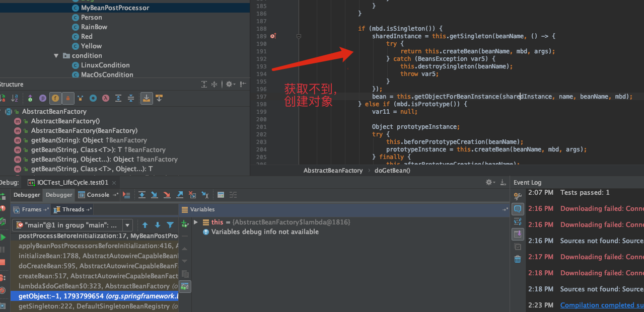The height and width of the screenshot is (312, 644).
Task: Collapse the condition folder in project tree
Action: 56,56
